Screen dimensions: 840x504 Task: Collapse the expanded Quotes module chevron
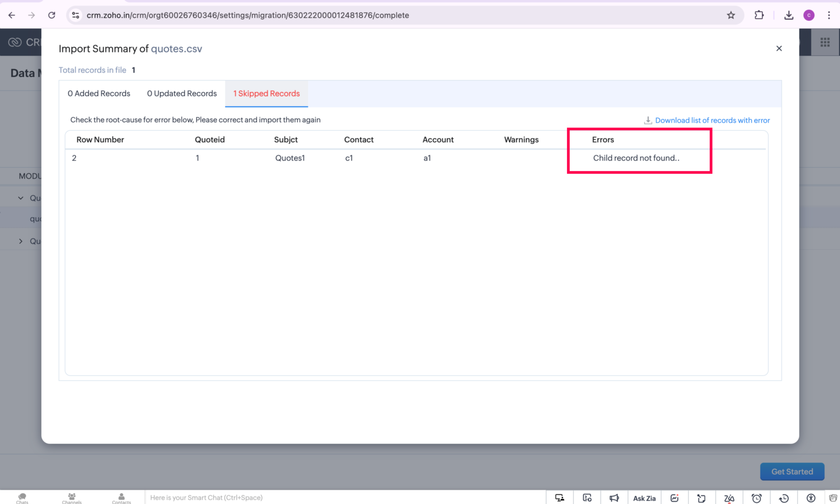tap(21, 198)
